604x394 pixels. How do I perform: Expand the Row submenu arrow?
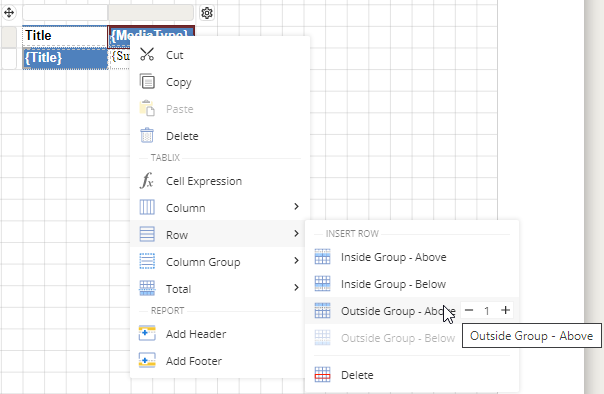click(296, 234)
